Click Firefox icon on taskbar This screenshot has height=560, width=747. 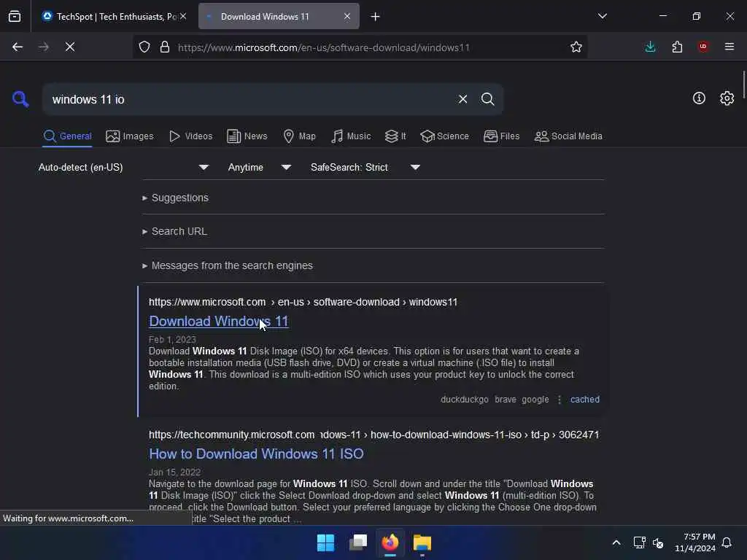[390, 542]
